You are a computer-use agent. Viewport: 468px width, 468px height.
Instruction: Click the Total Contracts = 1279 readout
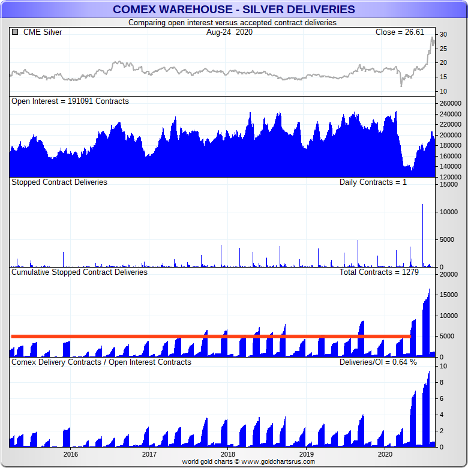[379, 272]
